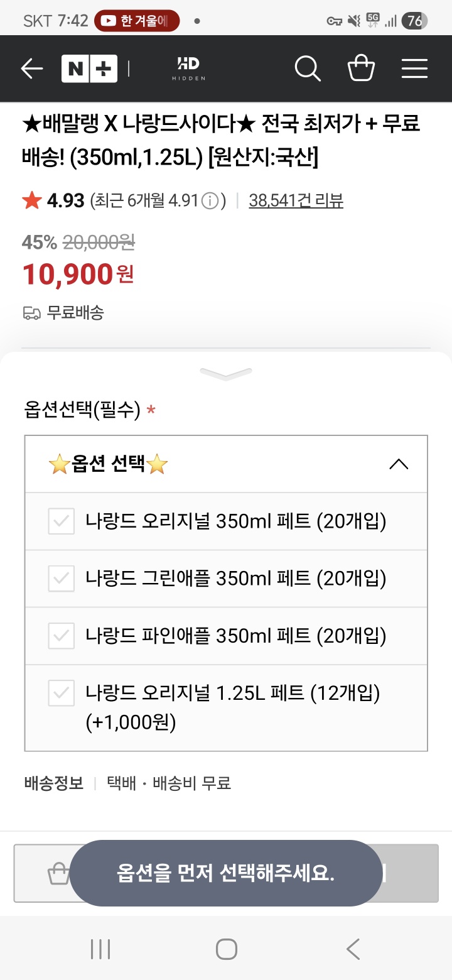This screenshot has width=452, height=980.
Task: Tap the Android recent apps button
Action: pyautogui.click(x=100, y=949)
